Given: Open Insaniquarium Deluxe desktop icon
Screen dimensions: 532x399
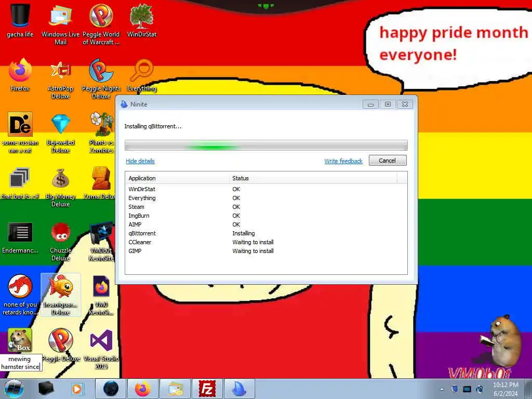Looking at the screenshot, I should (x=60, y=295).
